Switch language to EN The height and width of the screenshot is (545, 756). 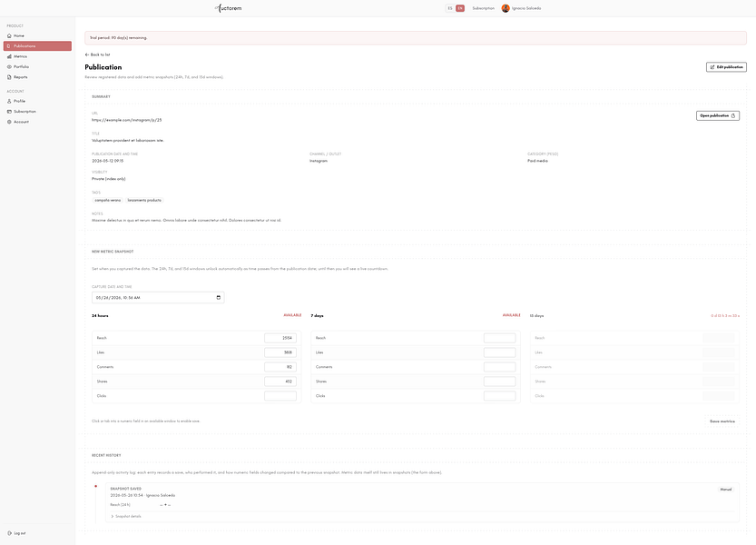460,8
